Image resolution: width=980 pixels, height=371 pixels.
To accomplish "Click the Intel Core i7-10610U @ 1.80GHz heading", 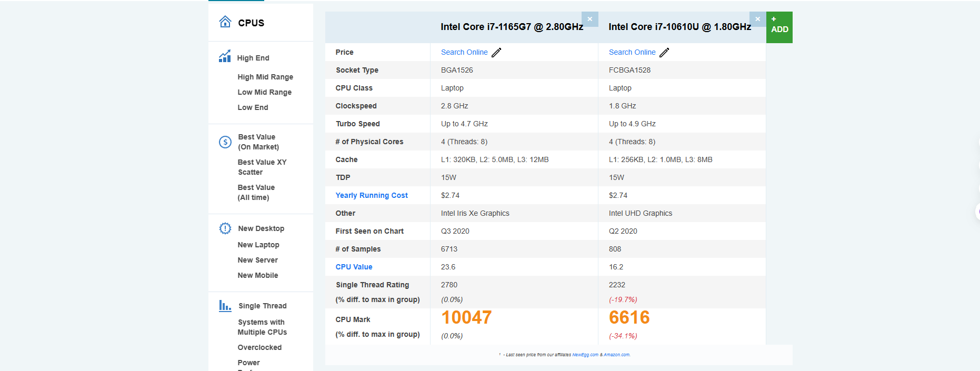I will click(680, 27).
